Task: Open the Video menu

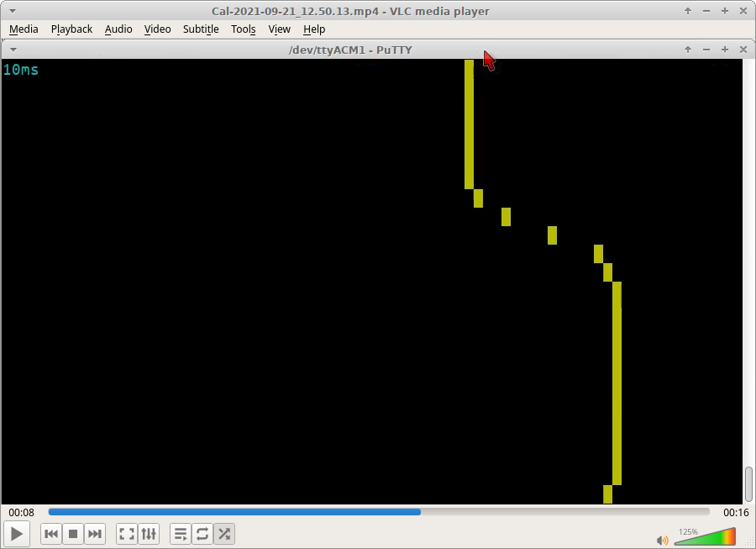Action: pyautogui.click(x=158, y=29)
